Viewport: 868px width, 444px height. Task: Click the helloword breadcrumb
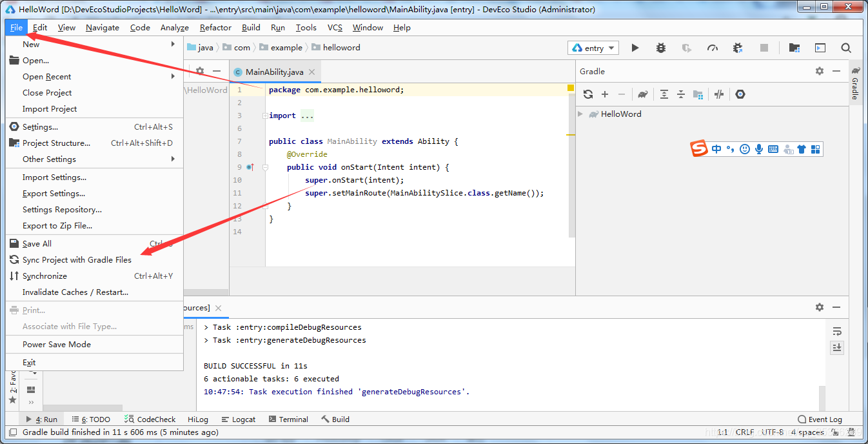coord(336,48)
